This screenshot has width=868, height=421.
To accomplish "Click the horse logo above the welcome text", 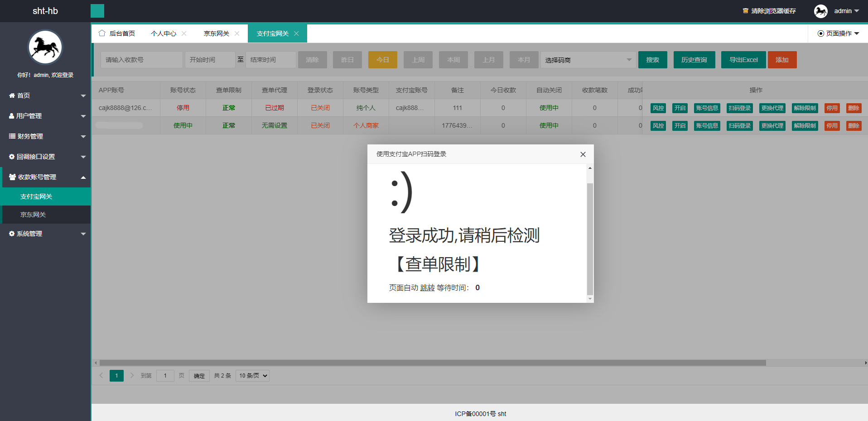I will coord(45,47).
